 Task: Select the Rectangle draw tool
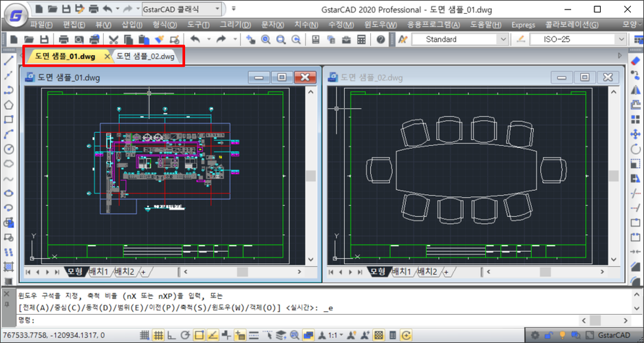pyautogui.click(x=9, y=119)
